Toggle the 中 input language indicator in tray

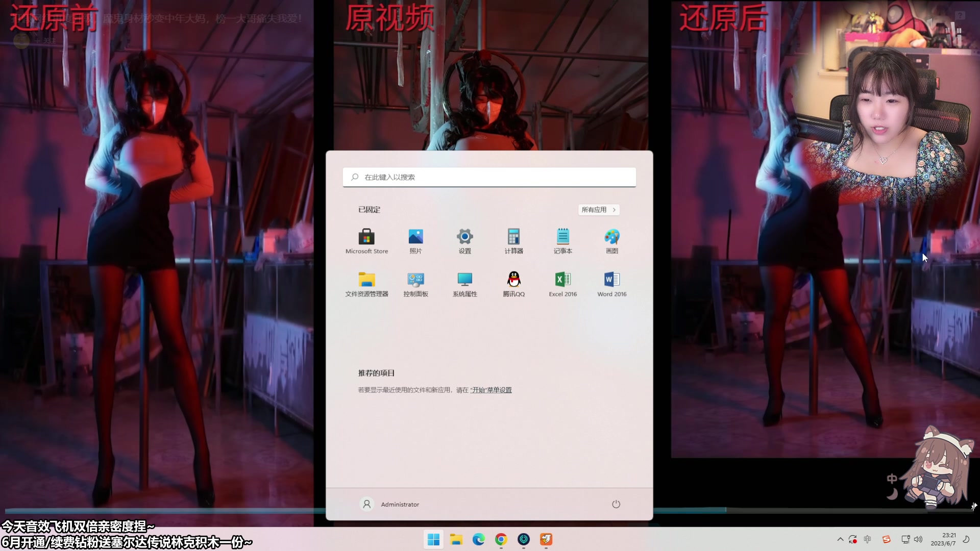point(867,539)
